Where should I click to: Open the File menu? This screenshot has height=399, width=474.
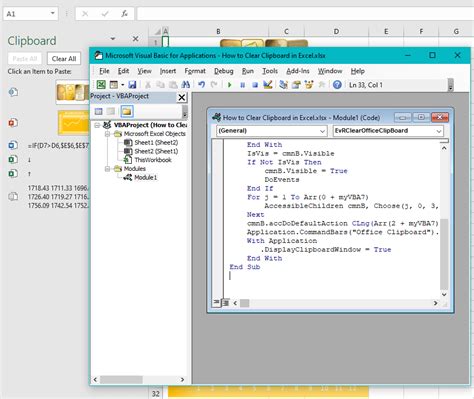pos(104,71)
